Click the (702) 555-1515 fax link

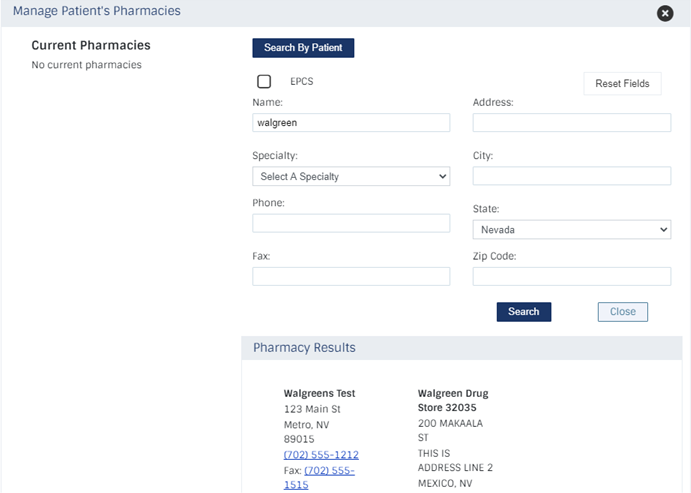click(319, 478)
